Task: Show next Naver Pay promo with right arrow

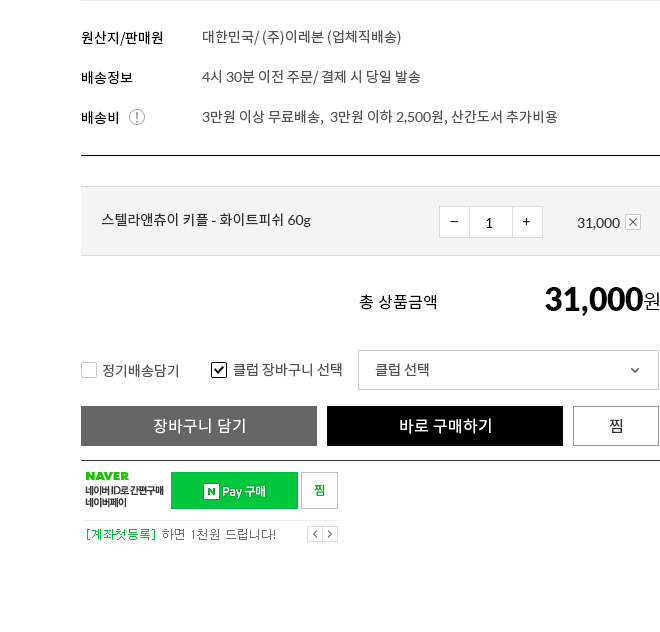Action: (330, 534)
